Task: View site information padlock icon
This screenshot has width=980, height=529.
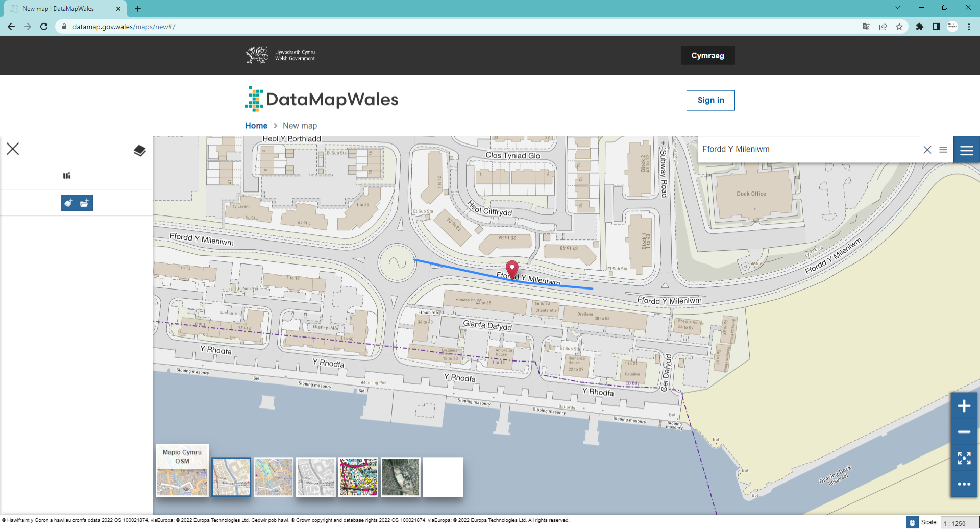Action: pyautogui.click(x=64, y=27)
